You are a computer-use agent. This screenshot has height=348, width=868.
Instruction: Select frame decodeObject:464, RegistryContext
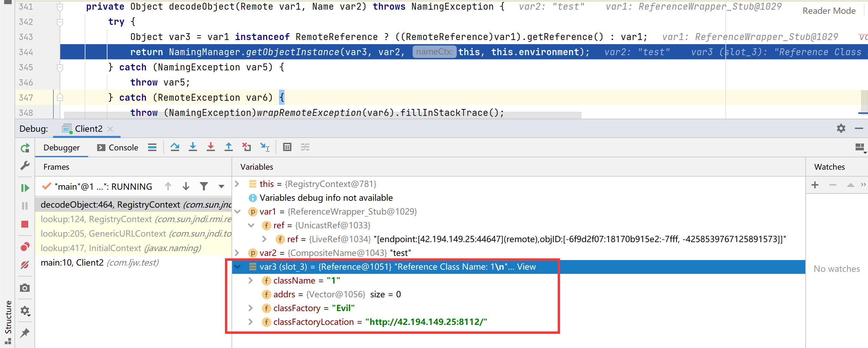click(133, 205)
